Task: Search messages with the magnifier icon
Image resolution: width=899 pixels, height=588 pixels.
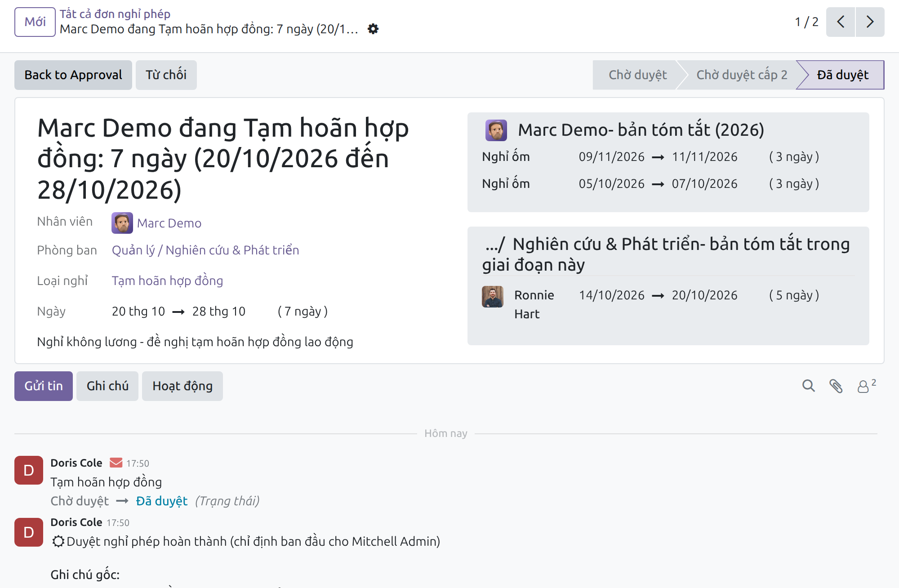Action: click(x=809, y=386)
